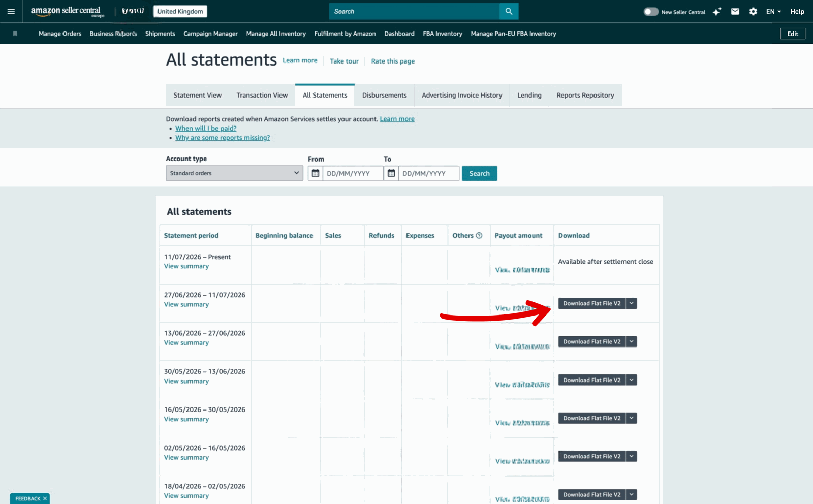Open the Dashboard shortcut

coord(399,34)
